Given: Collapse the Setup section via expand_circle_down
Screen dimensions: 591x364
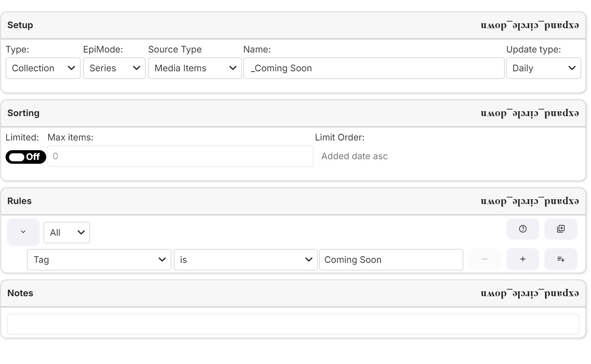Looking at the screenshot, I should 529,25.
